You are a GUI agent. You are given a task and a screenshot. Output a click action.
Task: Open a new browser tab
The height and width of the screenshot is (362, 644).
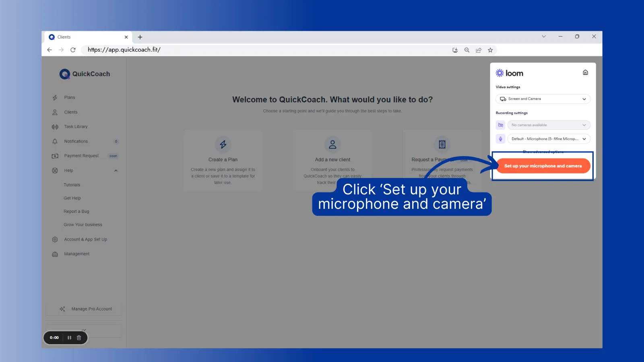click(x=140, y=37)
